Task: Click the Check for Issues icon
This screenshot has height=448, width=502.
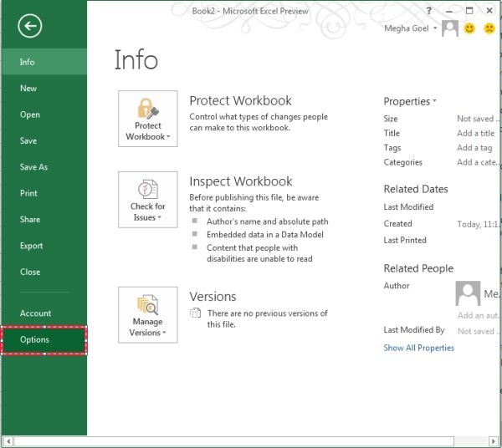Action: (x=148, y=190)
